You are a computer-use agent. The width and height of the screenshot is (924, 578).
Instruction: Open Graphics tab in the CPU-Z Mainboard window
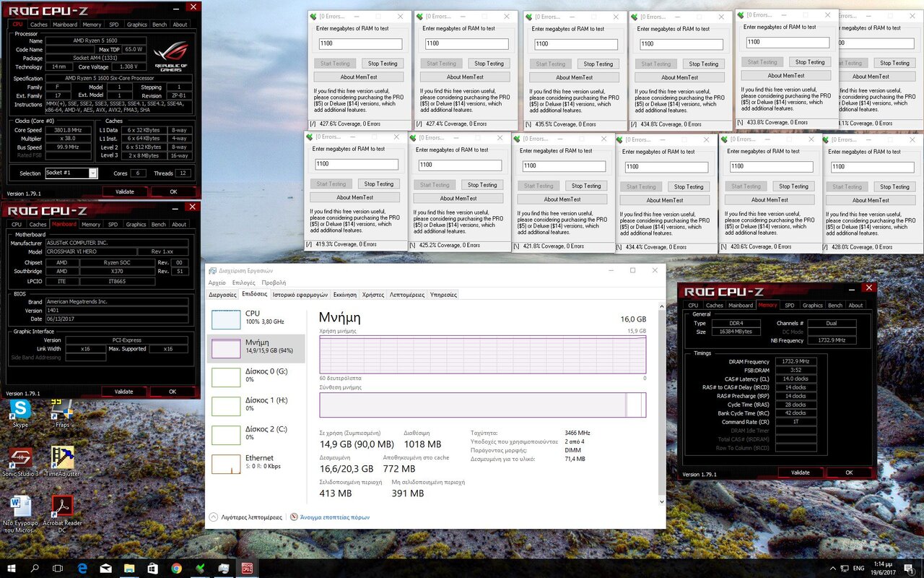tap(136, 224)
